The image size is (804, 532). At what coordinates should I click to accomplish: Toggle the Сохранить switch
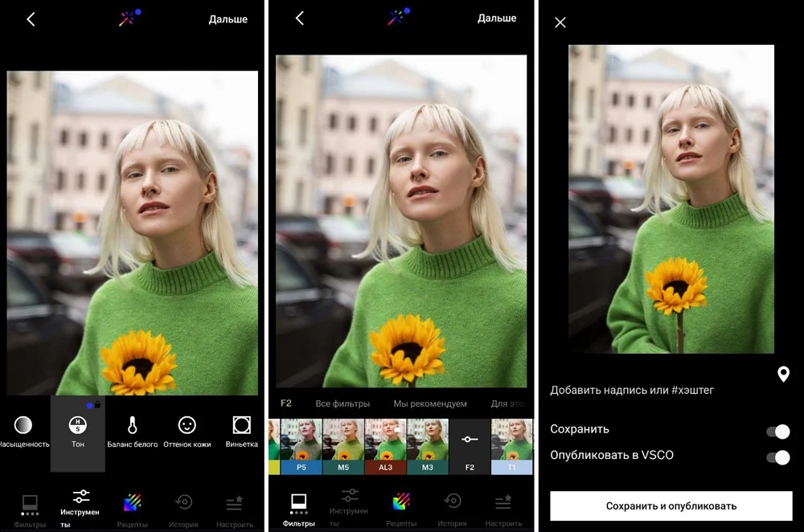click(x=777, y=432)
